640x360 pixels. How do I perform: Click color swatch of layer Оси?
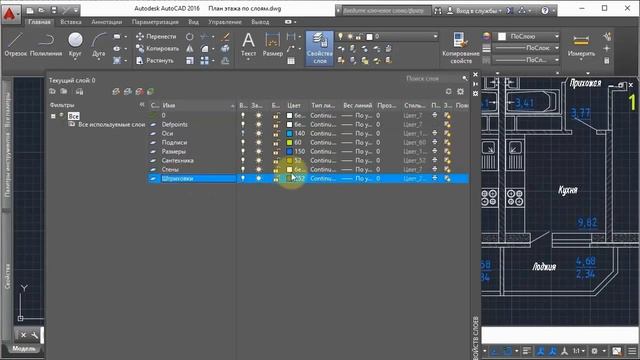289,133
